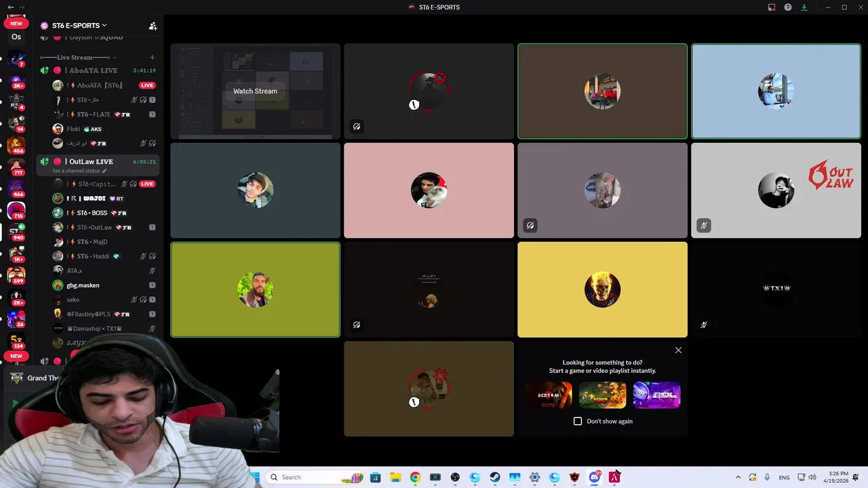
Task: Select the AboATA LIVE voice channel
Action: click(x=98, y=70)
